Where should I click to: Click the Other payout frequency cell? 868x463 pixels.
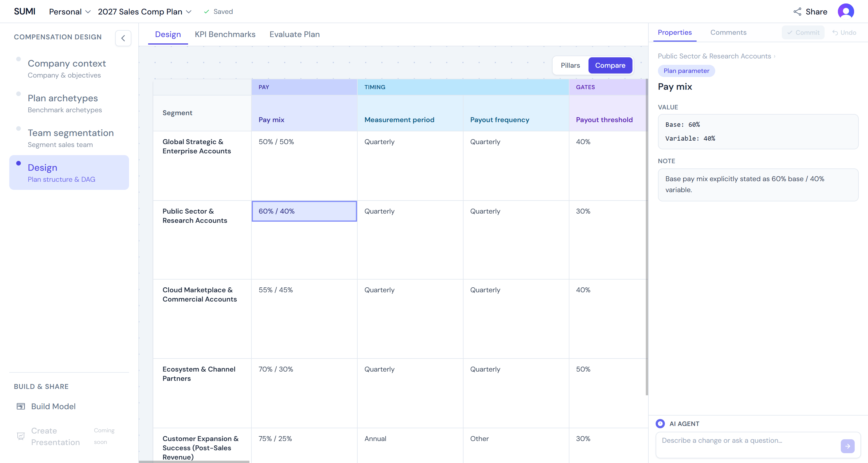click(516, 439)
